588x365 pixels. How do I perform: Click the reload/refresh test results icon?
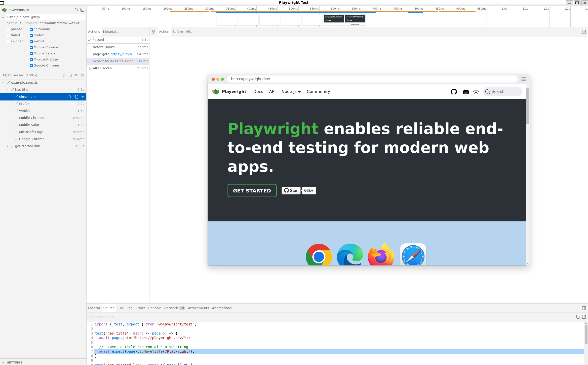[x=76, y=10]
